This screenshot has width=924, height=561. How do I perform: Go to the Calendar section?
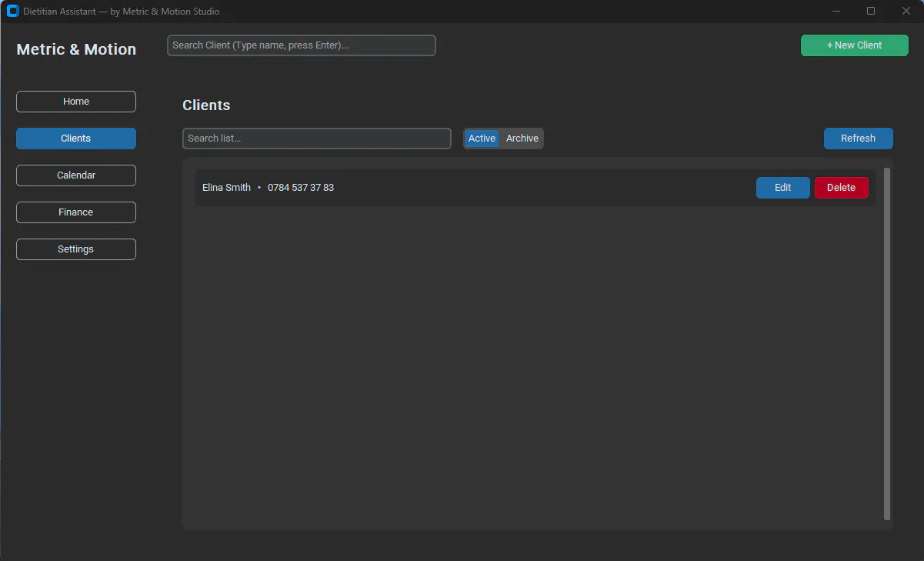coord(76,175)
